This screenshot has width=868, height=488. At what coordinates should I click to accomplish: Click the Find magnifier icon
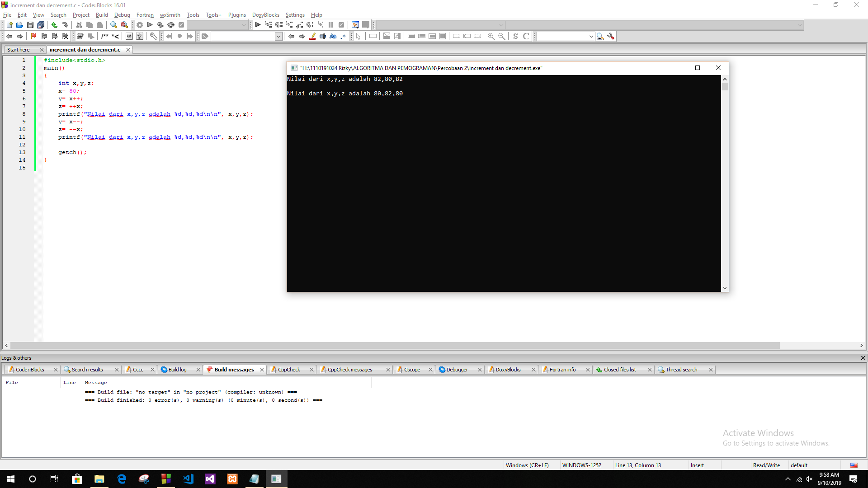pyautogui.click(x=114, y=25)
